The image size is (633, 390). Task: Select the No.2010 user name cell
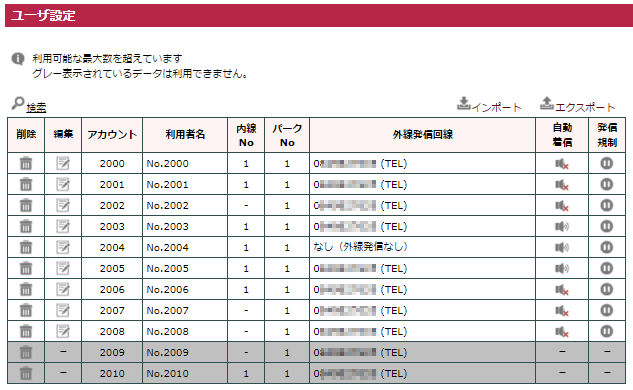pyautogui.click(x=185, y=373)
